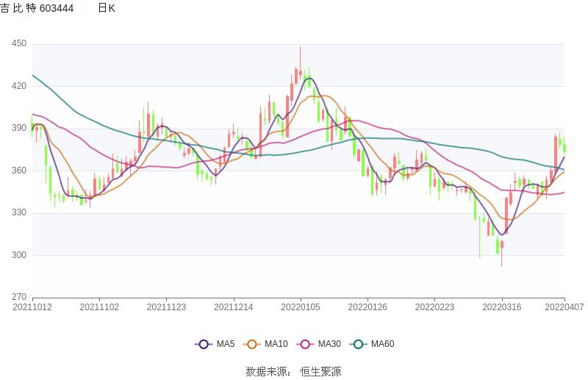Click the 360 price level label

click(x=19, y=171)
